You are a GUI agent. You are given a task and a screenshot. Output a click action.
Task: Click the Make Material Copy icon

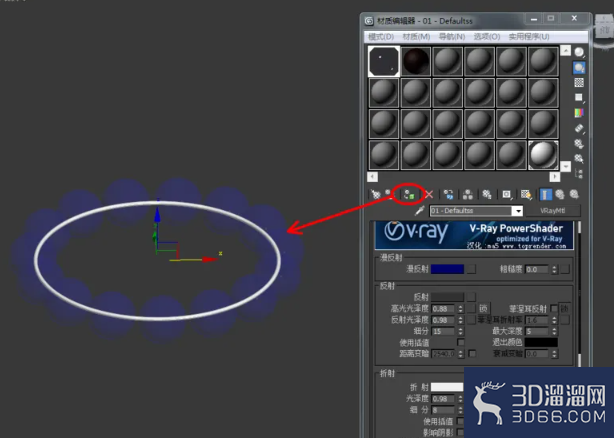[449, 194]
